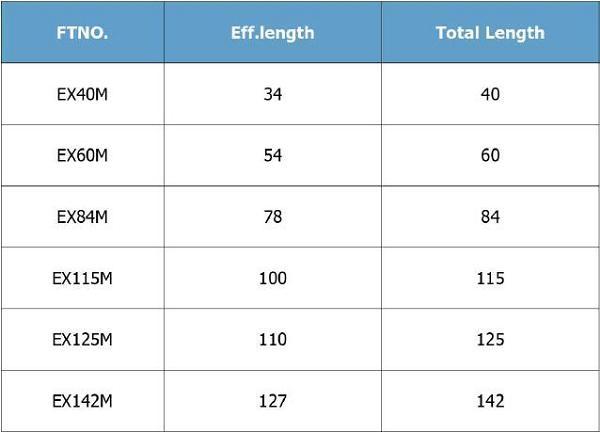This screenshot has height=432, width=600.
Task: Select effective length value 110
Action: click(x=273, y=339)
